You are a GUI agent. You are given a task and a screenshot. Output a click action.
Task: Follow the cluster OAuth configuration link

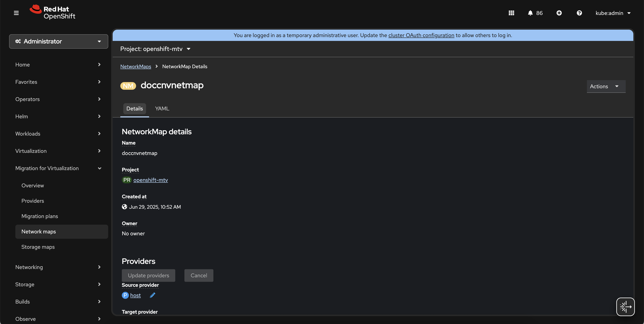pyautogui.click(x=421, y=35)
